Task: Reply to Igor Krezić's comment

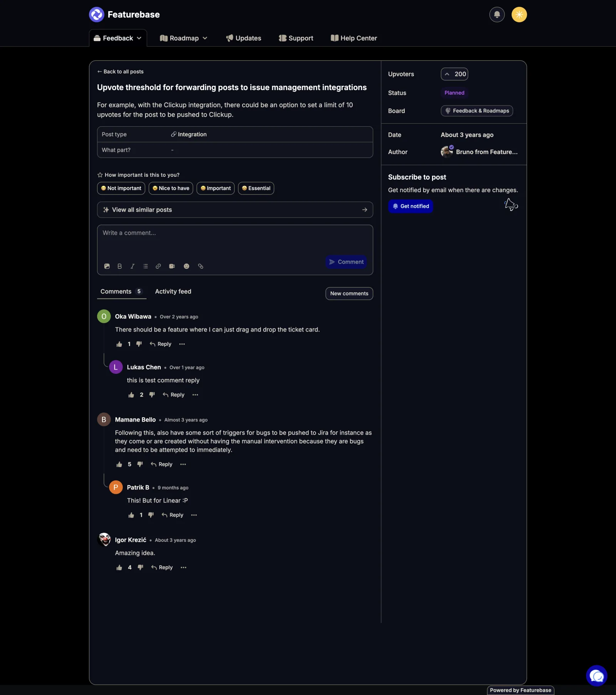Action: coord(162,568)
